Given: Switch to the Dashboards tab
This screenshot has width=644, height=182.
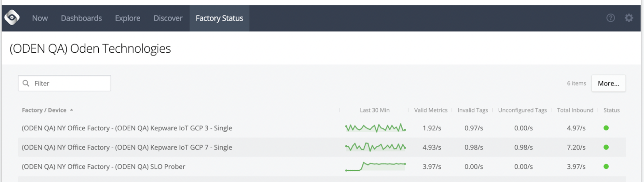Looking at the screenshot, I should point(81,18).
